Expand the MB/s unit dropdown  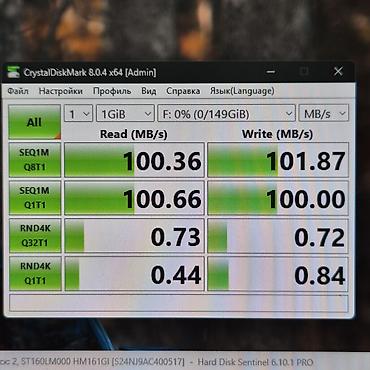click(x=324, y=114)
